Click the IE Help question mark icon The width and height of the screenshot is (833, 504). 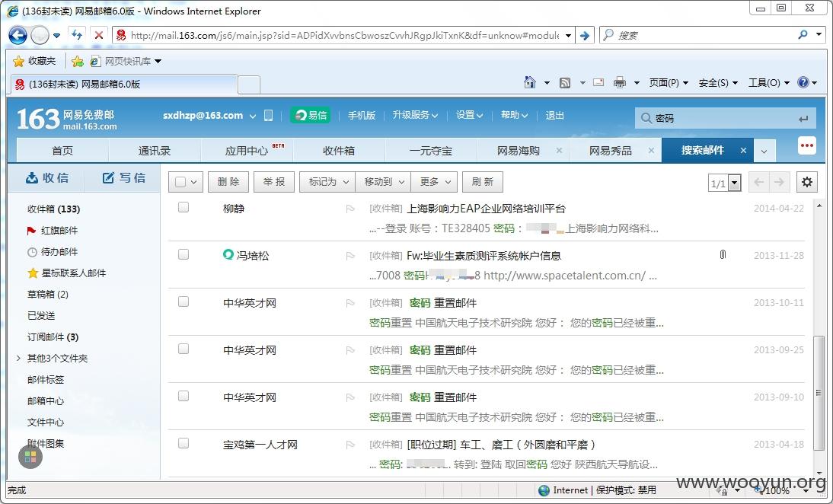click(x=803, y=82)
